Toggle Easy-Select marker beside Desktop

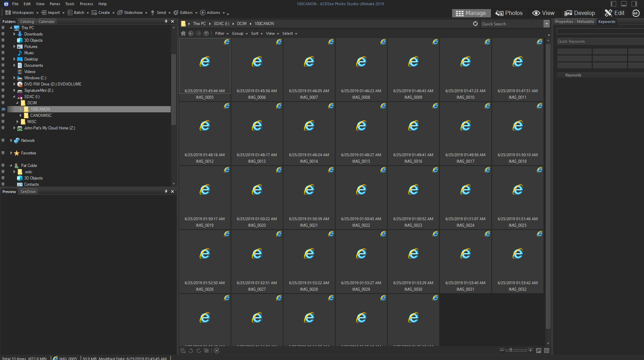(3, 59)
